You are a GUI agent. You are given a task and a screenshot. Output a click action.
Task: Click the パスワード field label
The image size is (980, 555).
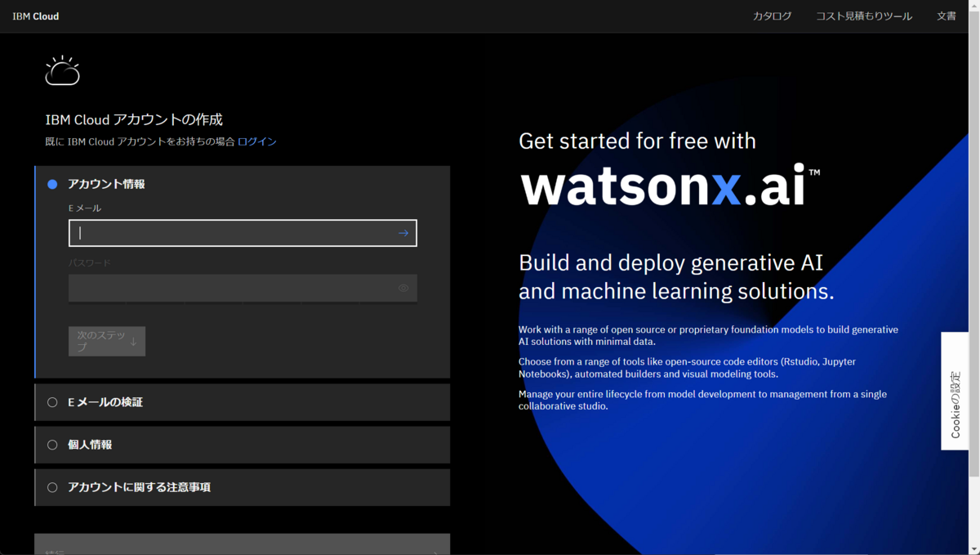click(x=90, y=263)
